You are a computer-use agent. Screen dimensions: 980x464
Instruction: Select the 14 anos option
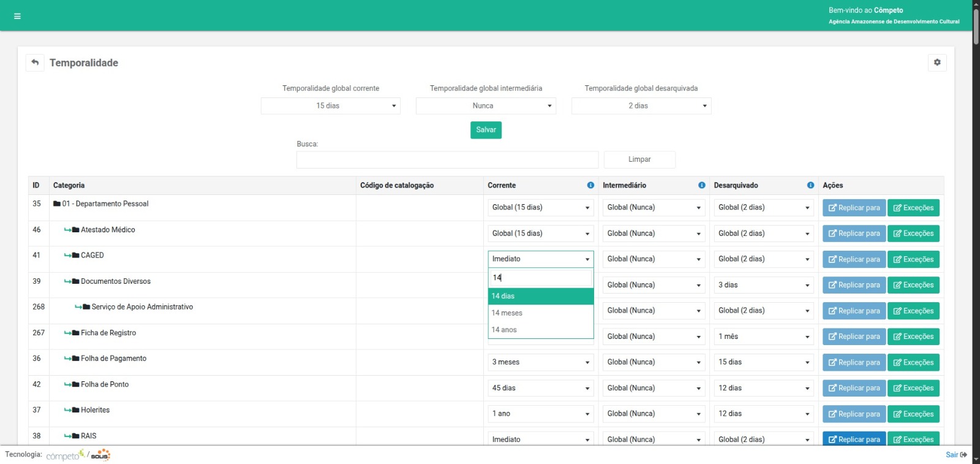540,330
